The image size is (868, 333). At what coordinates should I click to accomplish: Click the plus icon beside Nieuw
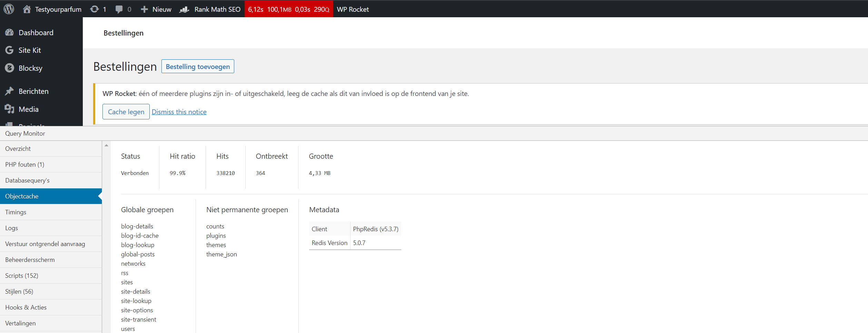144,9
